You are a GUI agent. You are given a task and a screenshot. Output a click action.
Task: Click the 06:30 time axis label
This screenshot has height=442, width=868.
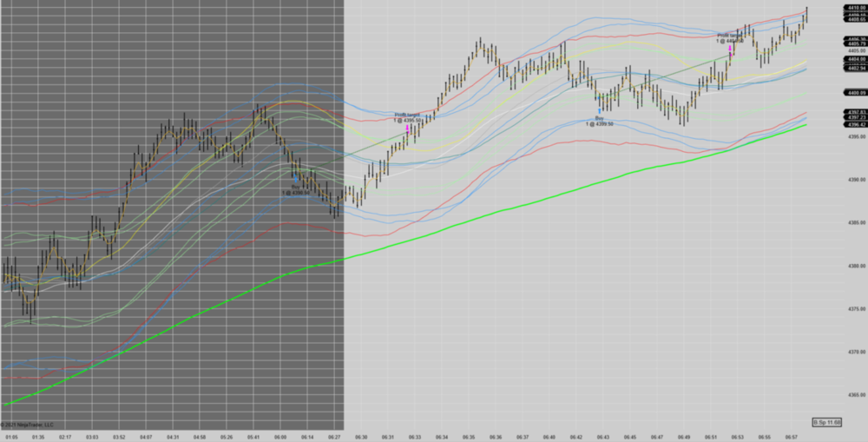tap(361, 437)
